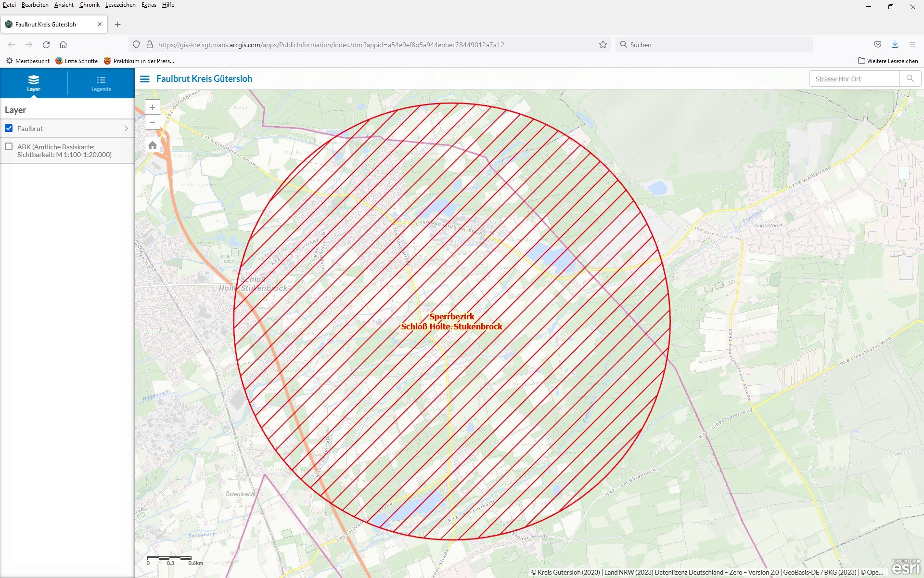Start address search with magnifier icon
The image size is (924, 578).
click(x=910, y=78)
